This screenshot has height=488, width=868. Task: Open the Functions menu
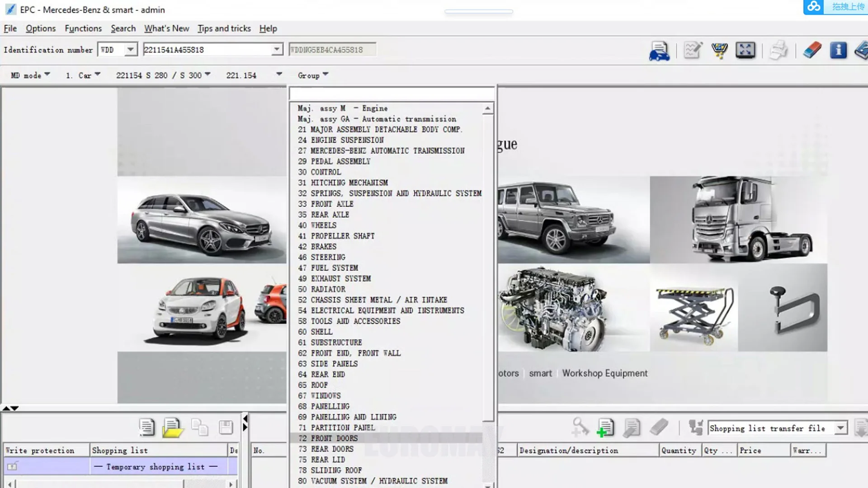(x=83, y=28)
